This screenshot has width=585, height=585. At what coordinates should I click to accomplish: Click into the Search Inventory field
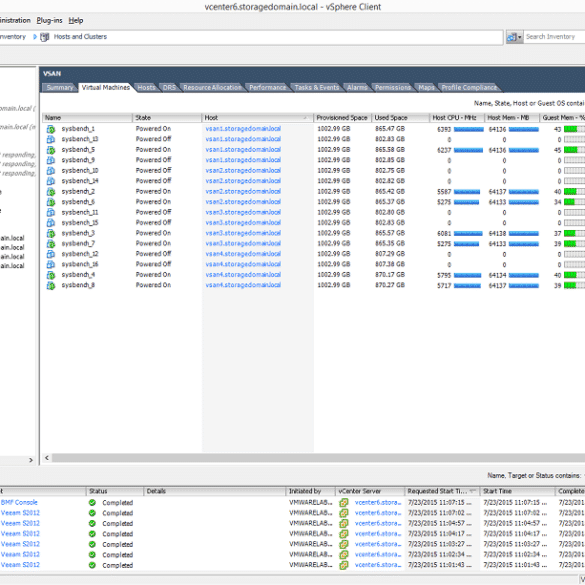pos(554,37)
